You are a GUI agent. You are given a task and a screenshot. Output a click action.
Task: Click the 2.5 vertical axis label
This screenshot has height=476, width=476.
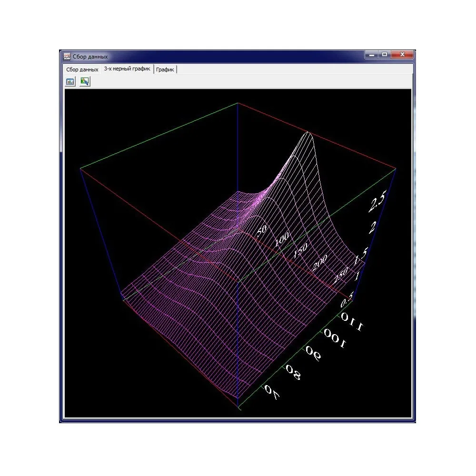(x=378, y=201)
